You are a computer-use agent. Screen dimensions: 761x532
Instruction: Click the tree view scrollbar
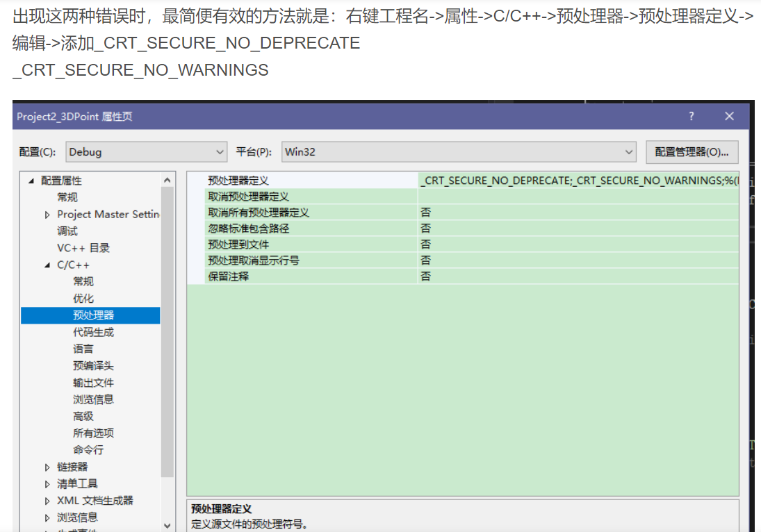[x=167, y=313]
